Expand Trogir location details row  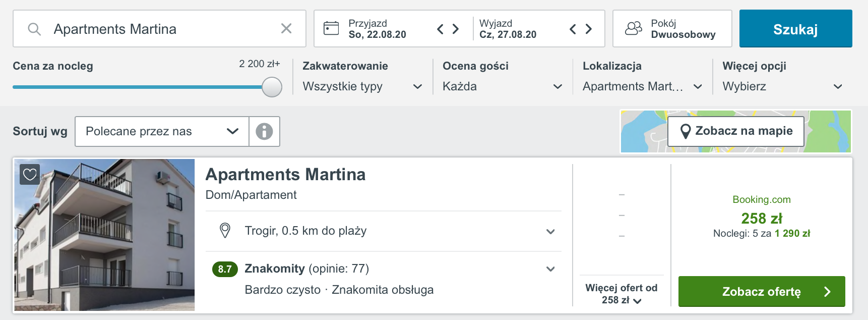[x=384, y=231]
